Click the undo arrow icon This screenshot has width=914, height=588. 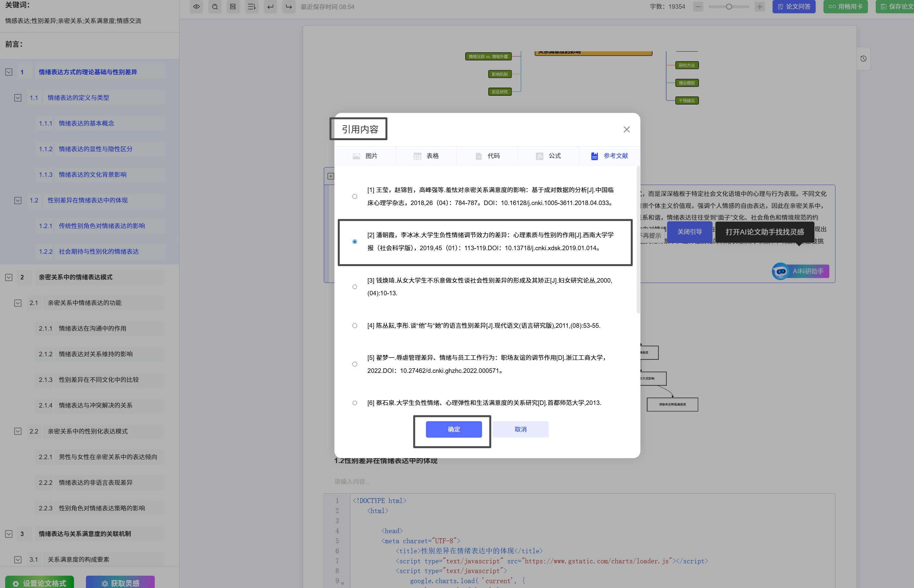(270, 6)
